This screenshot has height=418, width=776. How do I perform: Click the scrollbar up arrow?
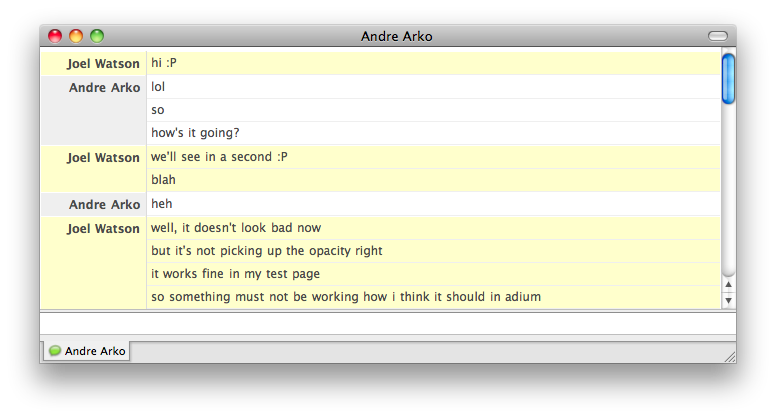click(728, 284)
